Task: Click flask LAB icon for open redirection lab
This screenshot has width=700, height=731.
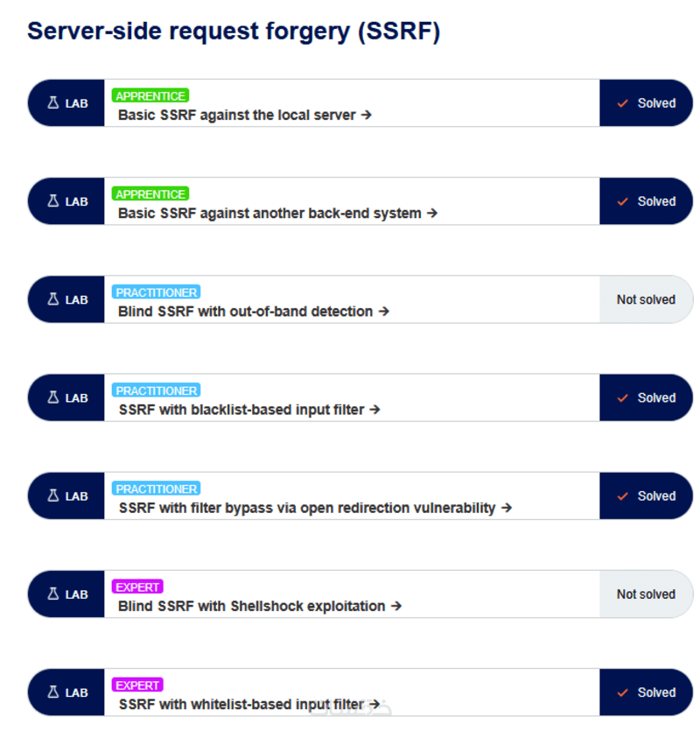Action: [52, 496]
